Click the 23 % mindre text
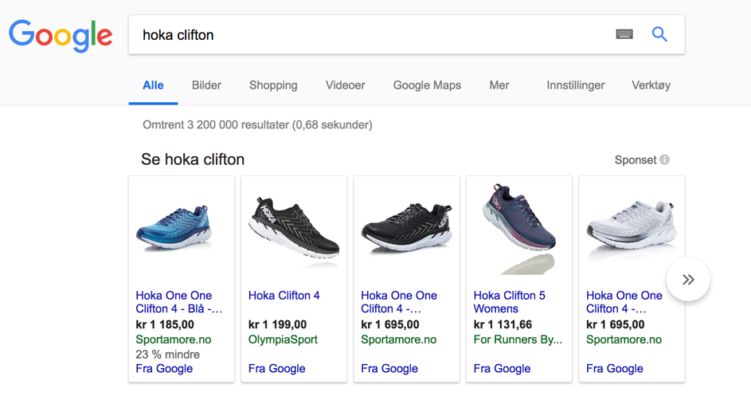751x400 pixels. coord(168,354)
